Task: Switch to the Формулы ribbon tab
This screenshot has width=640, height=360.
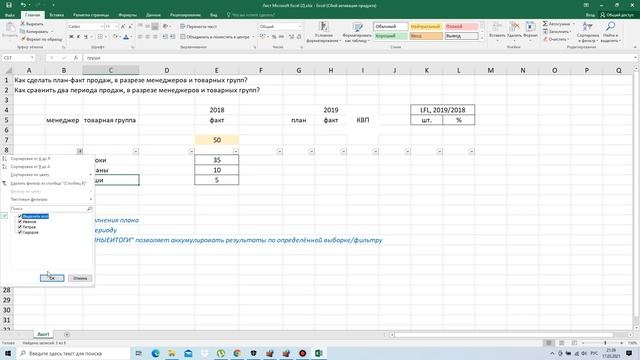Action: click(128, 15)
